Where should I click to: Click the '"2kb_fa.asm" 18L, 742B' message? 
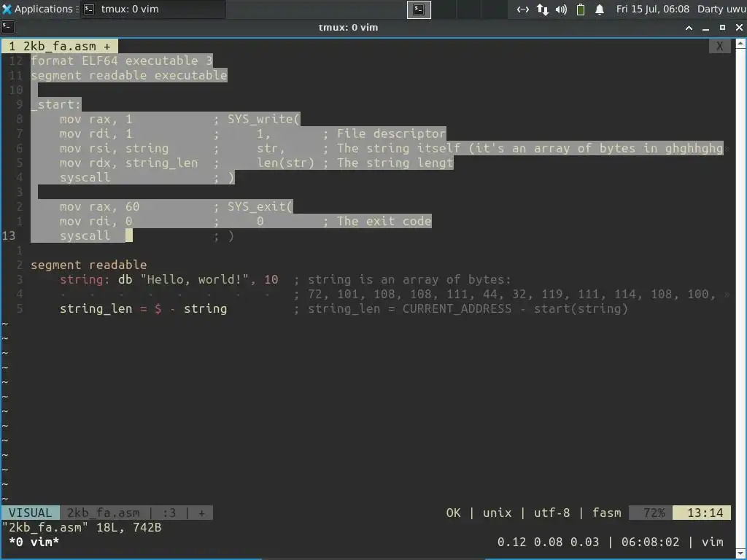point(82,528)
